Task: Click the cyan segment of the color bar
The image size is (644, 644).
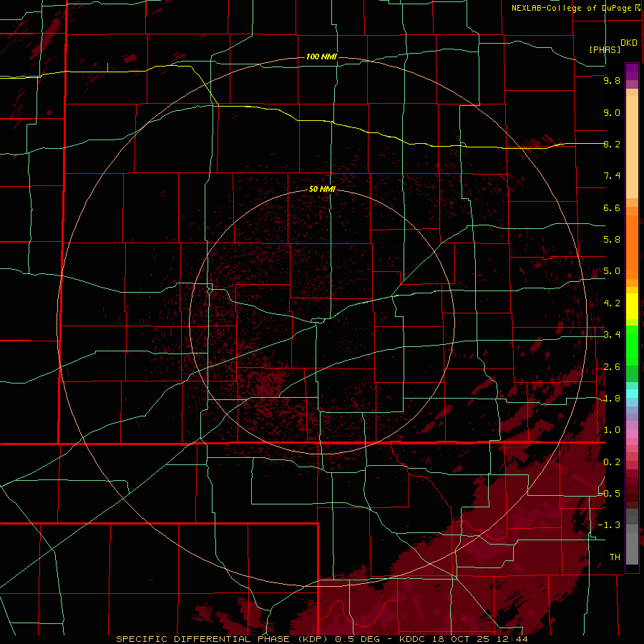Action: pos(632,394)
